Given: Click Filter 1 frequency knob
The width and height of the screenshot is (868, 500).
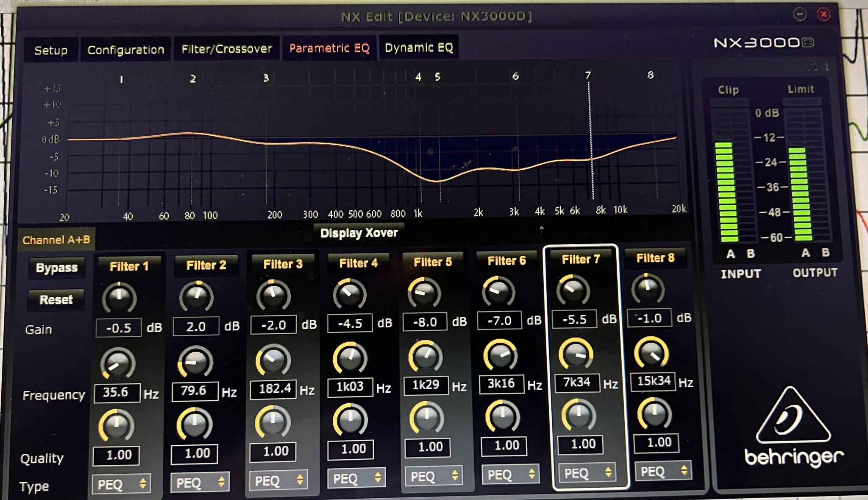Looking at the screenshot, I should pyautogui.click(x=118, y=363).
